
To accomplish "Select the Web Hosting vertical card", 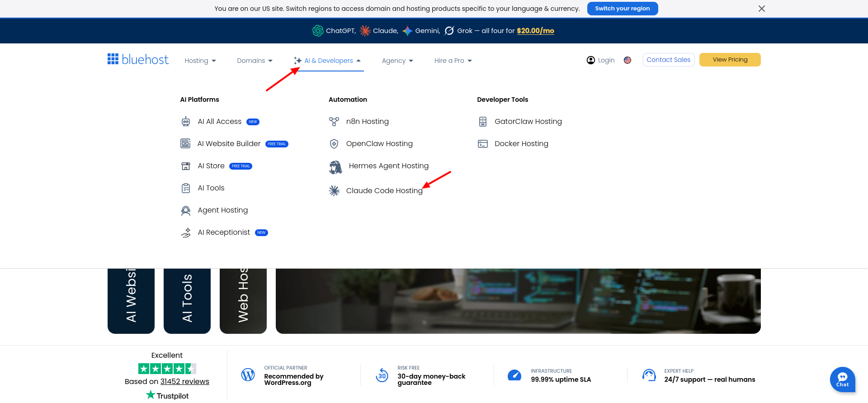I will [243, 301].
